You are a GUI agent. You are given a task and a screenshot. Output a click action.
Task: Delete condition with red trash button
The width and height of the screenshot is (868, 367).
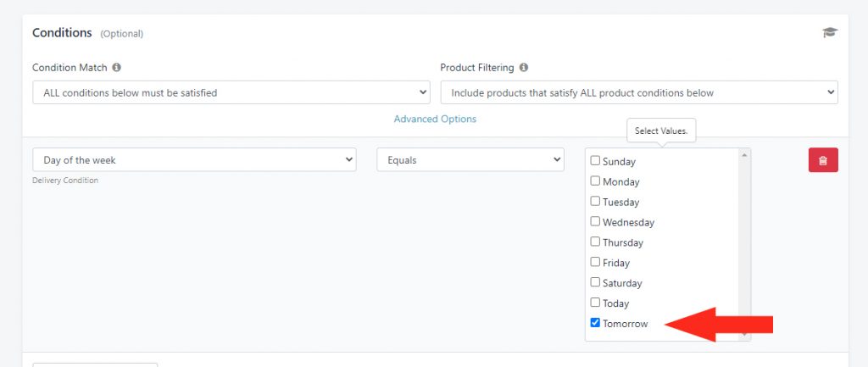point(823,160)
